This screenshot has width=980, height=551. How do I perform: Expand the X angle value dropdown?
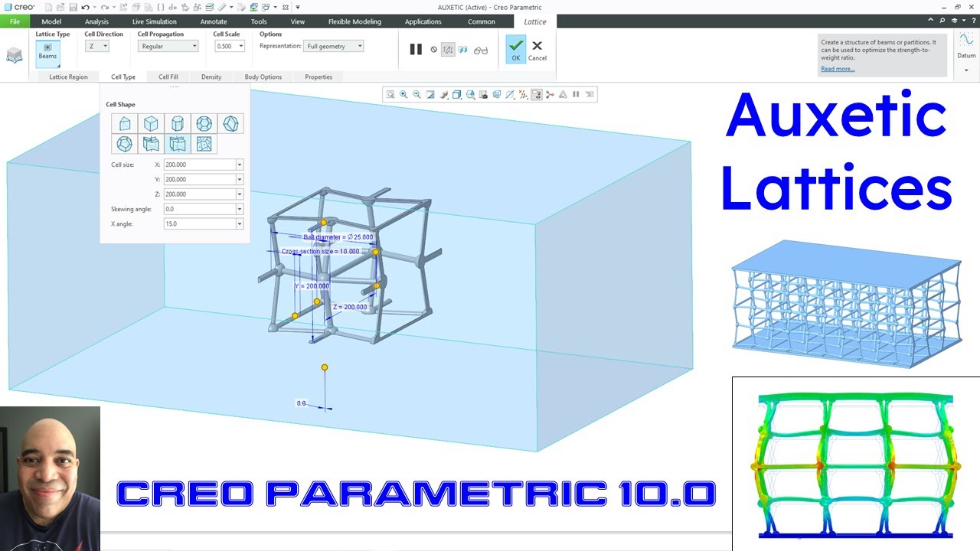(x=240, y=223)
